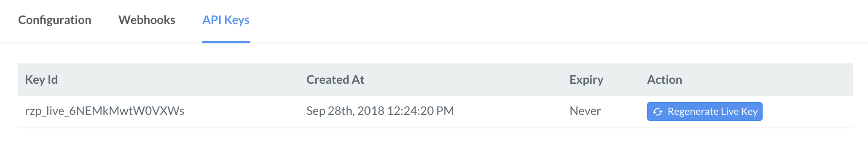Click the refresh icon in Regenerate button

coord(658,112)
